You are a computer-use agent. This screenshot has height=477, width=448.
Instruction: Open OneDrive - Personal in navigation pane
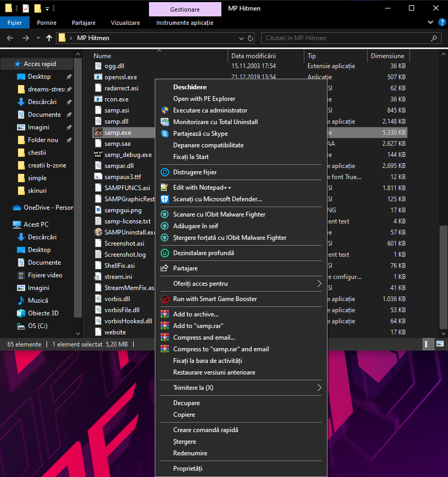(43, 208)
